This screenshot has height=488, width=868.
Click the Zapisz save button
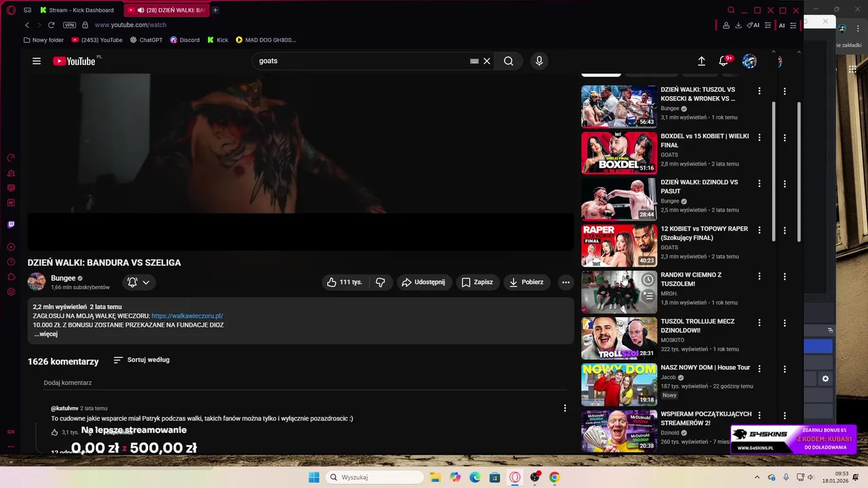point(477,282)
